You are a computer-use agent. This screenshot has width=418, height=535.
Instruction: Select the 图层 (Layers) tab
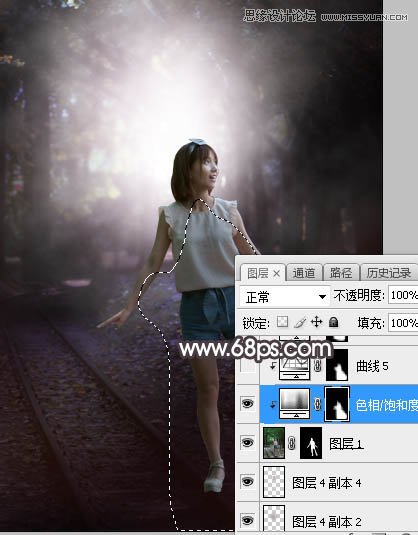click(258, 273)
